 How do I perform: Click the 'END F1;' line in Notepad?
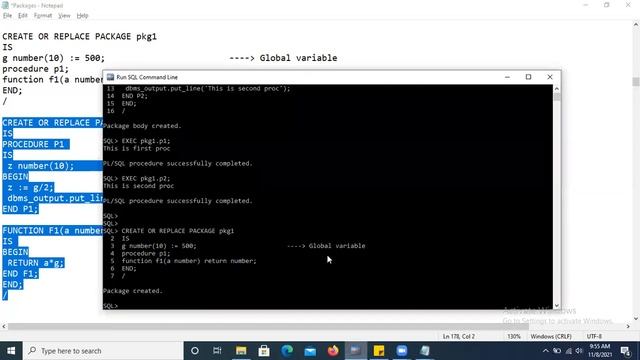(20, 273)
